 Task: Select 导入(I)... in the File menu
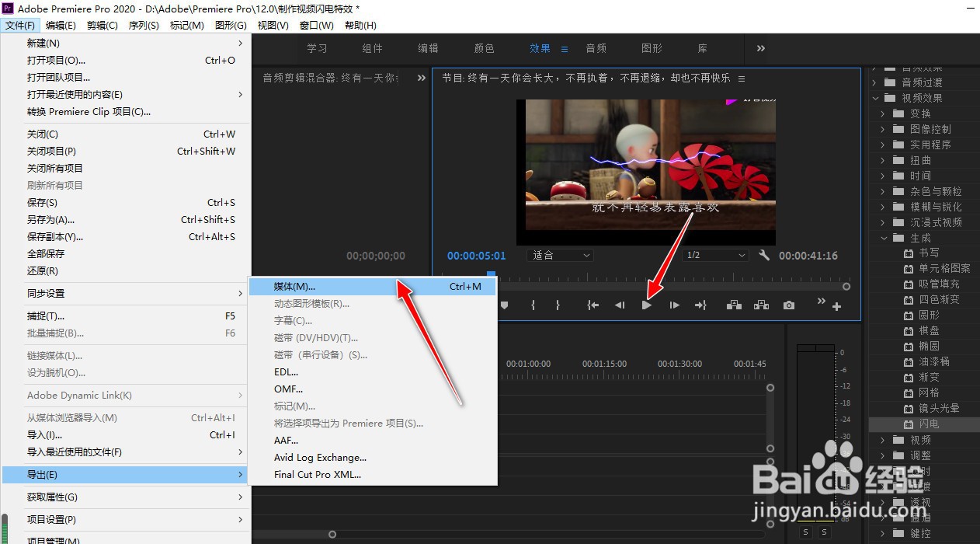click(124, 435)
